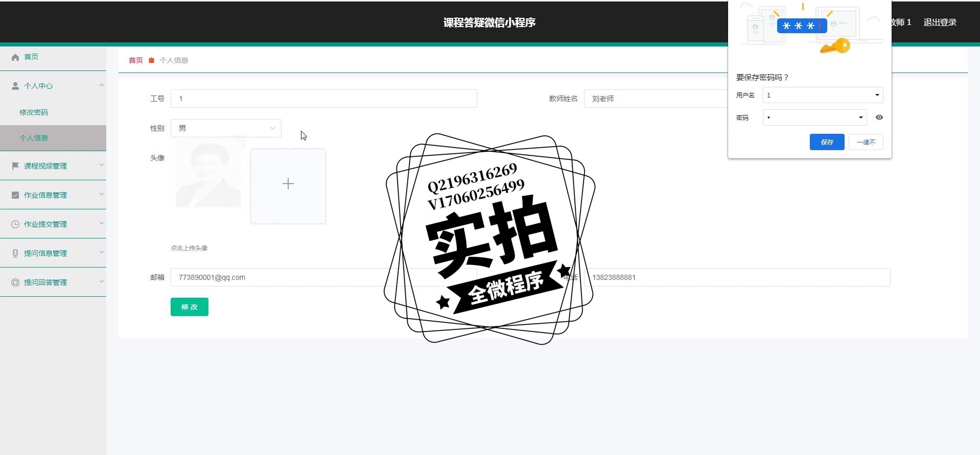Click the 要保存密码吗？ popup heading

click(762, 78)
